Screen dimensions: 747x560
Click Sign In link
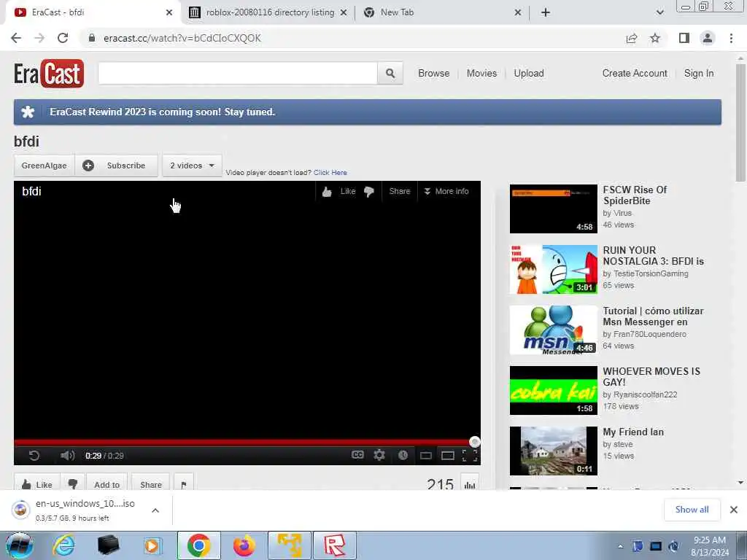pyautogui.click(x=699, y=74)
